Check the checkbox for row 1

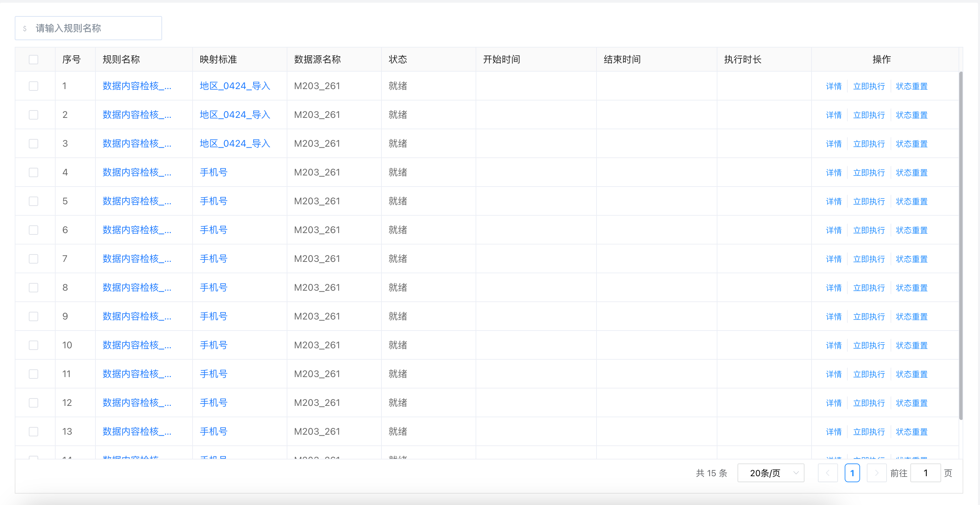coord(33,86)
